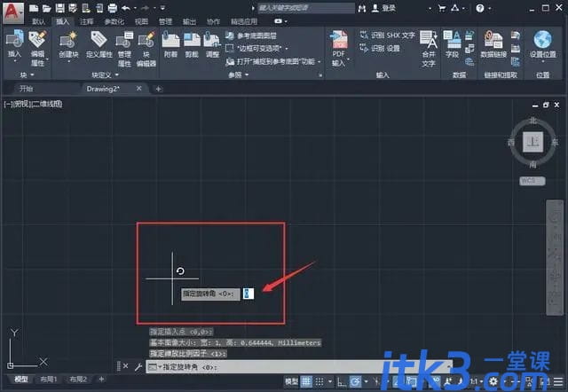Switch to the 注释 ribbon tab
568x392 pixels.
point(87,21)
